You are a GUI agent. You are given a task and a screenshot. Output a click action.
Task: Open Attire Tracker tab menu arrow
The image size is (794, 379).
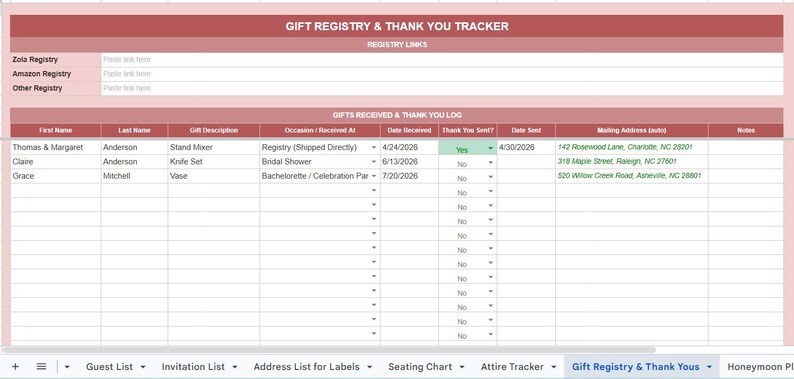[x=553, y=367]
